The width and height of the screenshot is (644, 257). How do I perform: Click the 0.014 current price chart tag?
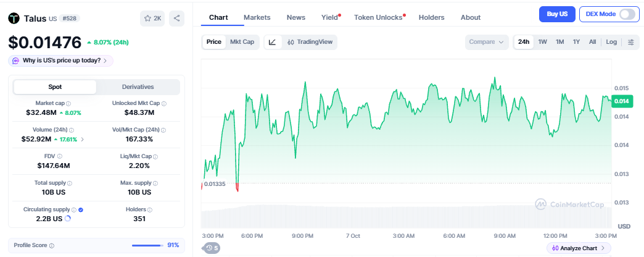622,101
